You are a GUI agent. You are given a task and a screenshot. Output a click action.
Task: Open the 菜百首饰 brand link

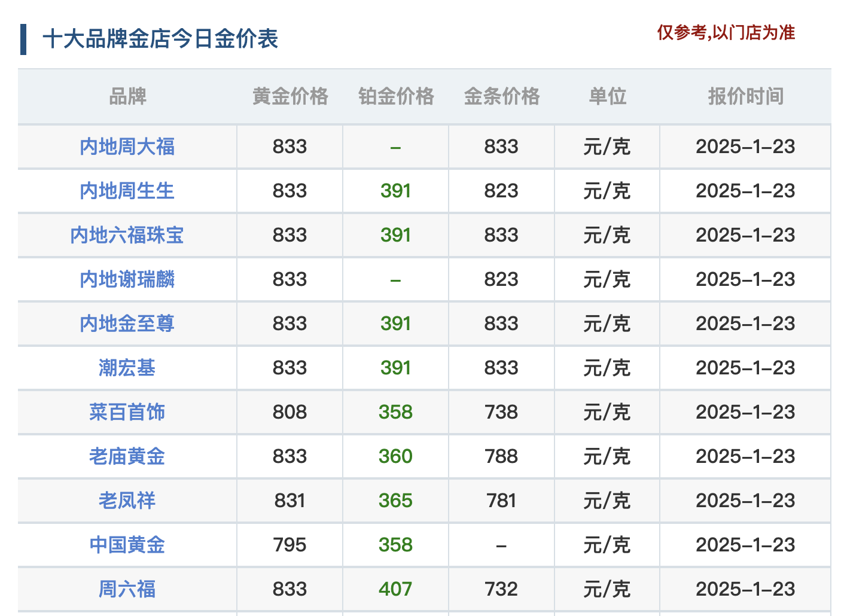(x=127, y=412)
